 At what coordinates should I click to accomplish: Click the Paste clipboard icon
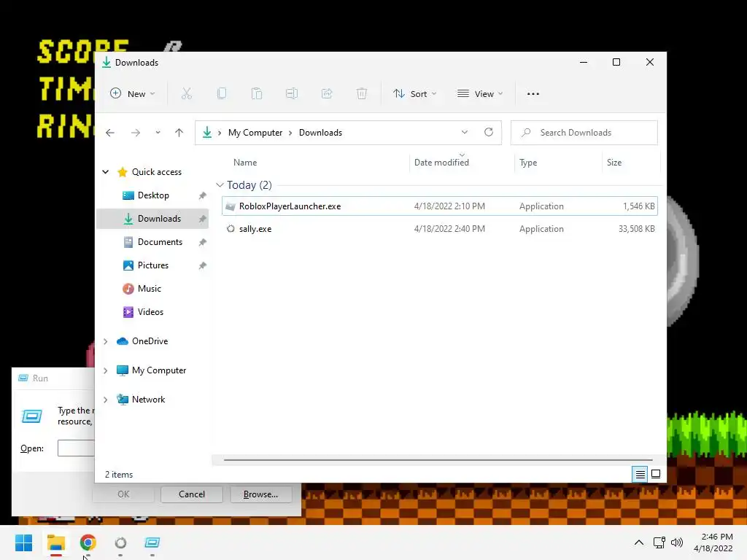coord(257,94)
